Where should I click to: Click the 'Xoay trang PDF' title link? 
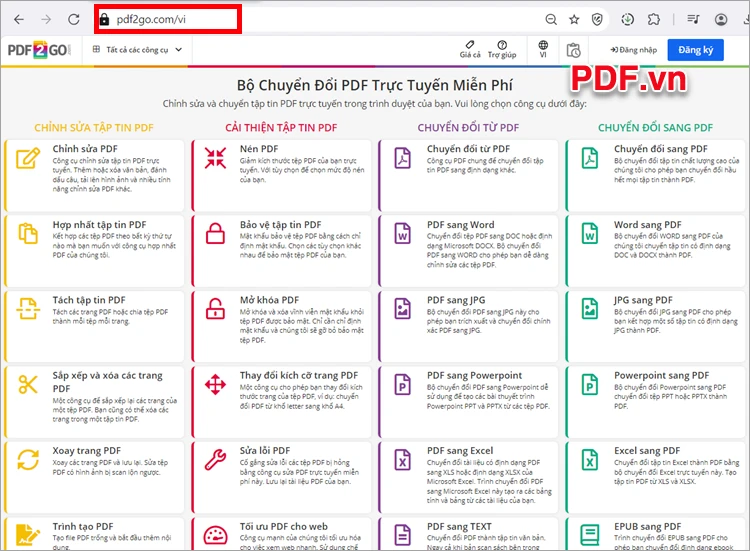(x=87, y=451)
